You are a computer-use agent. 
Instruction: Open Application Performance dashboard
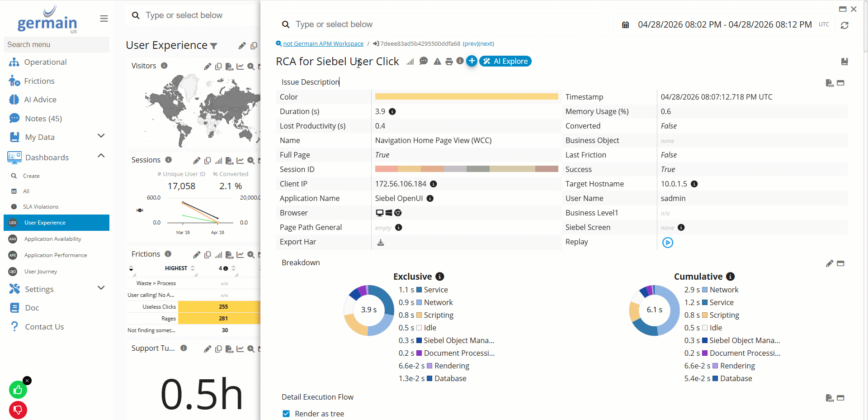pos(56,255)
